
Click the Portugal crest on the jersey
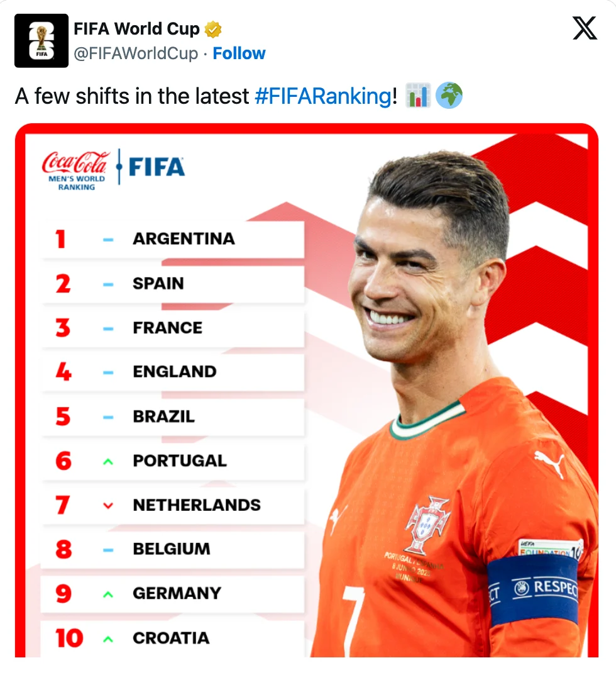click(x=426, y=525)
